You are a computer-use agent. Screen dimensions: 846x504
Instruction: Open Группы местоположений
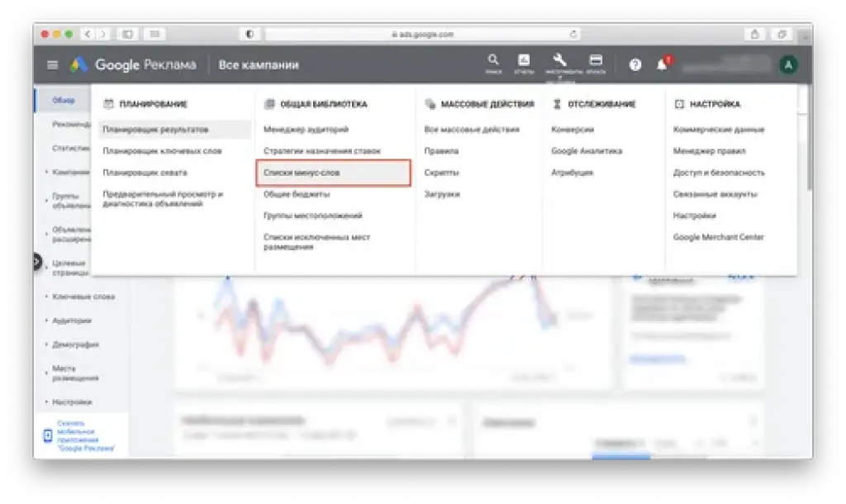(313, 216)
